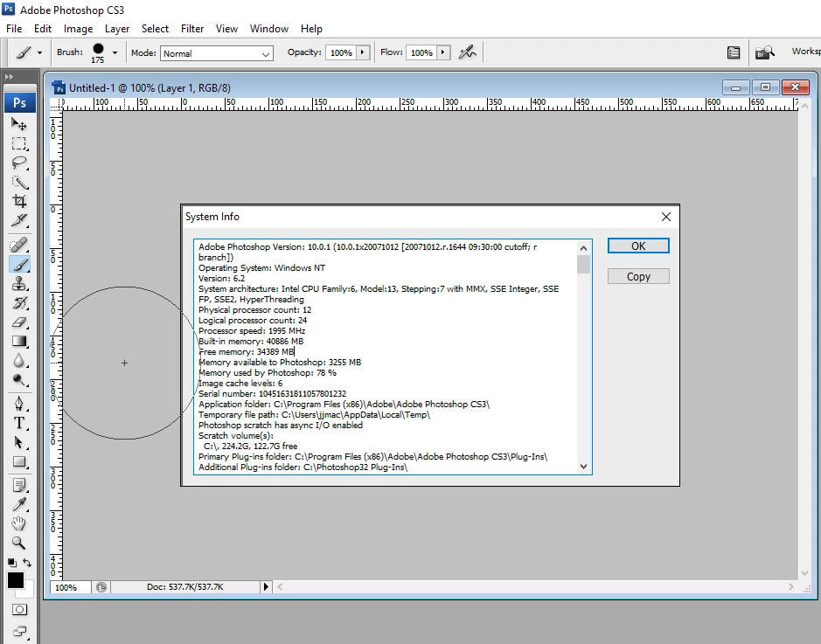Maximize the Untitled-1 document window
Viewport: 821px width, 644px height.
tap(765, 87)
